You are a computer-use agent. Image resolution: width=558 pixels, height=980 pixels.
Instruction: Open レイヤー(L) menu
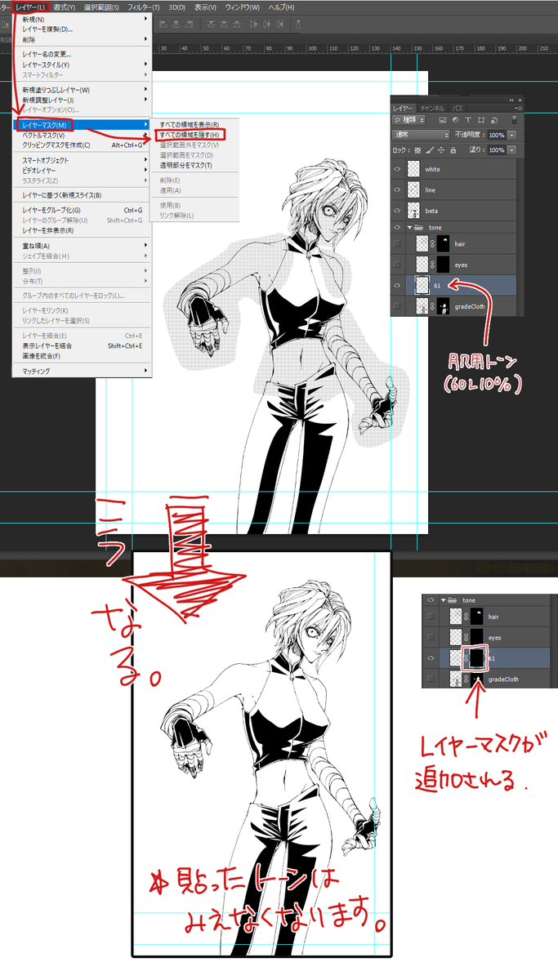click(x=31, y=7)
